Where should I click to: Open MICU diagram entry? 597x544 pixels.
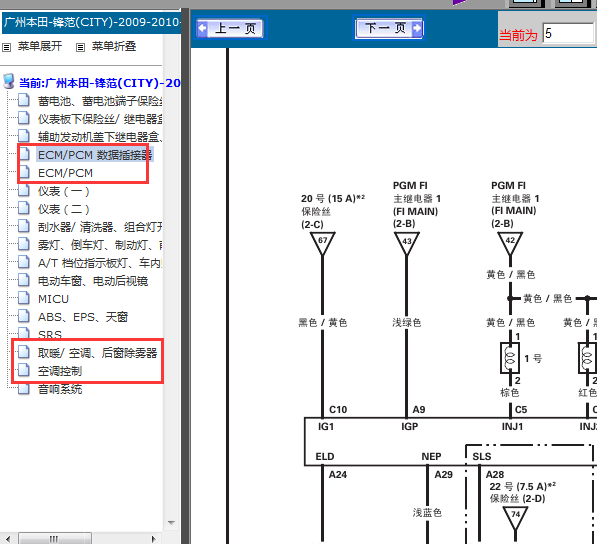pyautogui.click(x=53, y=299)
